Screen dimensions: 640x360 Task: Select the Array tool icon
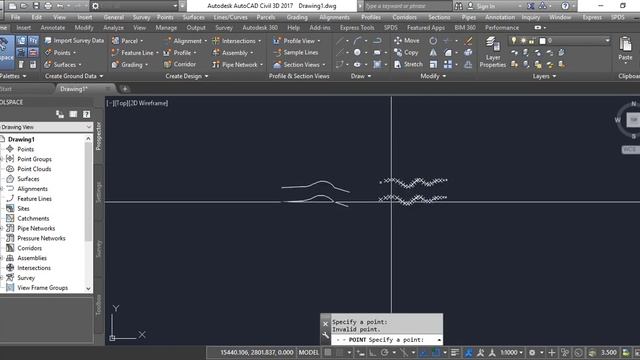click(448, 64)
